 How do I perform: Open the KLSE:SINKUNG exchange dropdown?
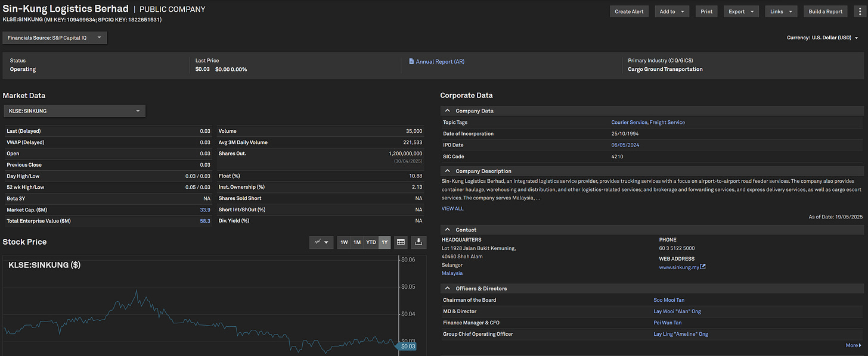pyautogui.click(x=75, y=111)
